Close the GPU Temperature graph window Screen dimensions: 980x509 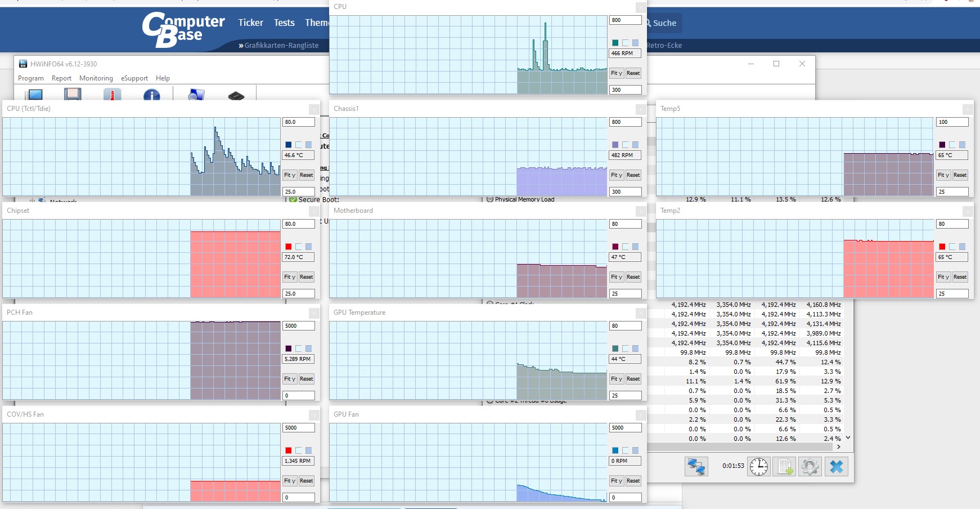pyautogui.click(x=641, y=313)
